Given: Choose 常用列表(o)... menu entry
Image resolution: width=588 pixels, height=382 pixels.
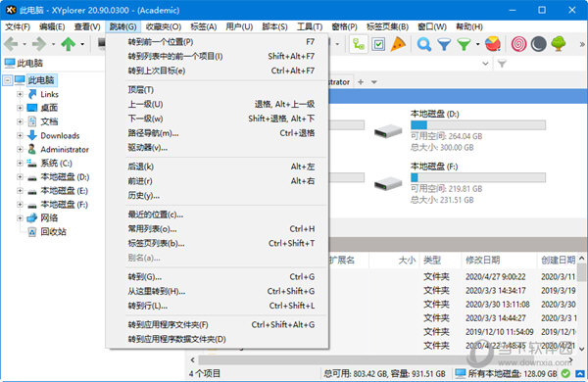Looking at the screenshot, I should pos(218,228).
